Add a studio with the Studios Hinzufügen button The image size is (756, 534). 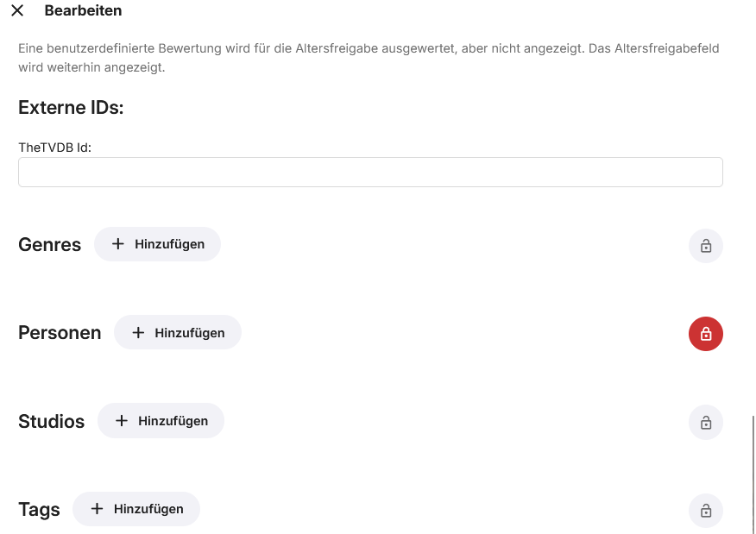(x=161, y=421)
